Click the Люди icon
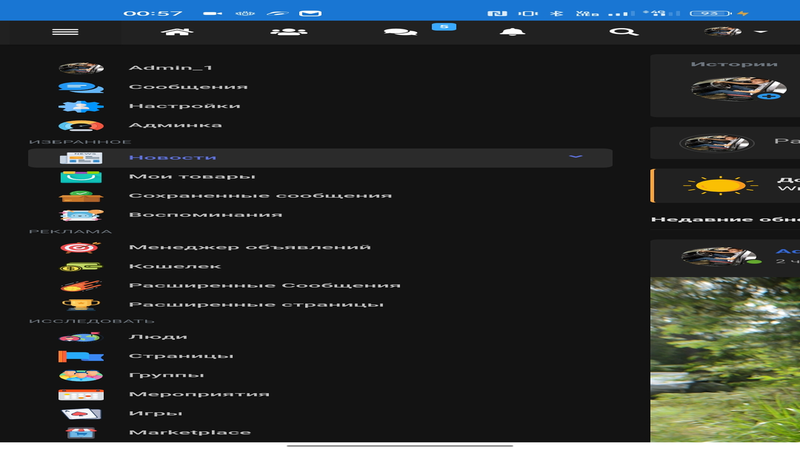 click(81, 337)
